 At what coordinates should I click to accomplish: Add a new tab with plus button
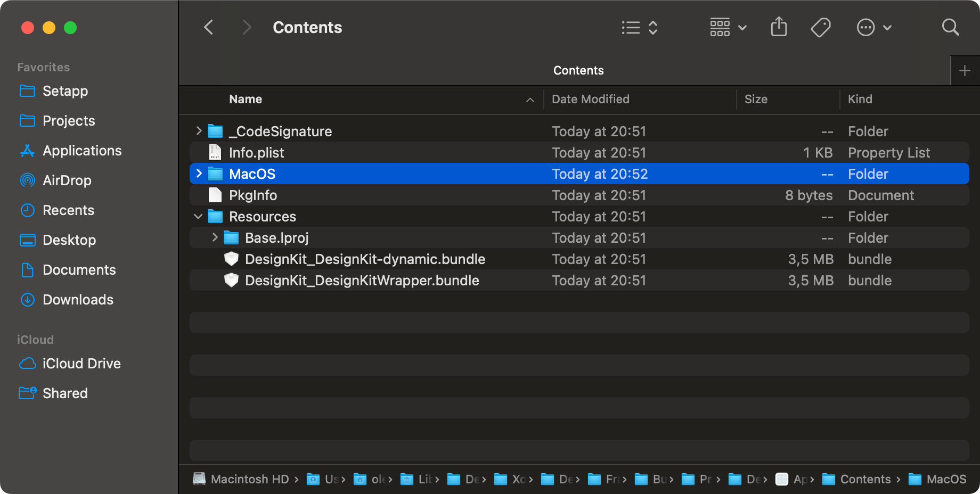[x=965, y=71]
